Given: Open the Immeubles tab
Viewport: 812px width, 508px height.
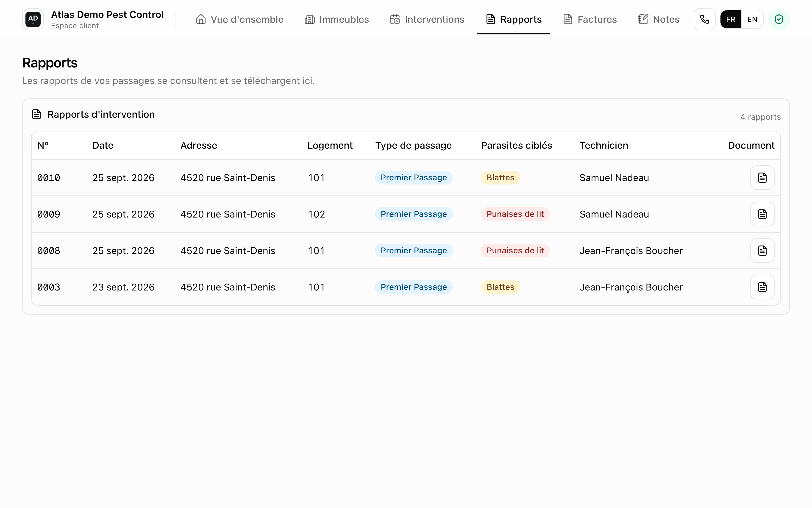Looking at the screenshot, I should click(336, 20).
